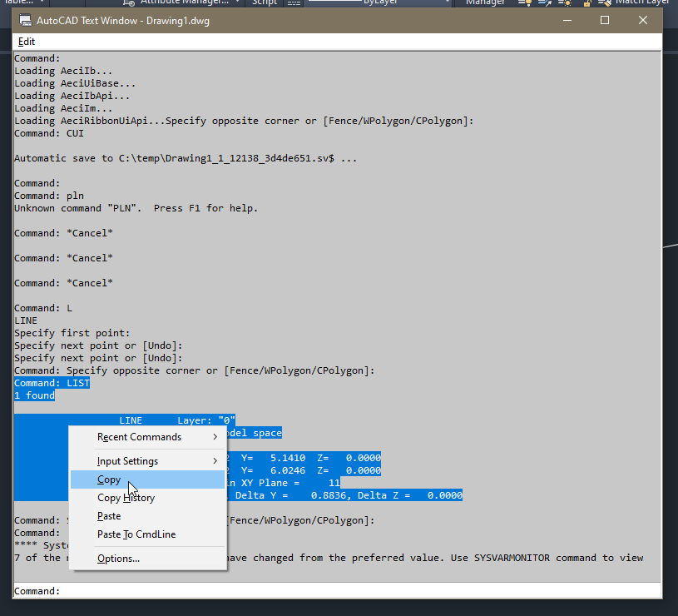Screen dimensions: 678x616
Task: Open Attribute Manager from its toolbar icon
Action: pos(128,2)
